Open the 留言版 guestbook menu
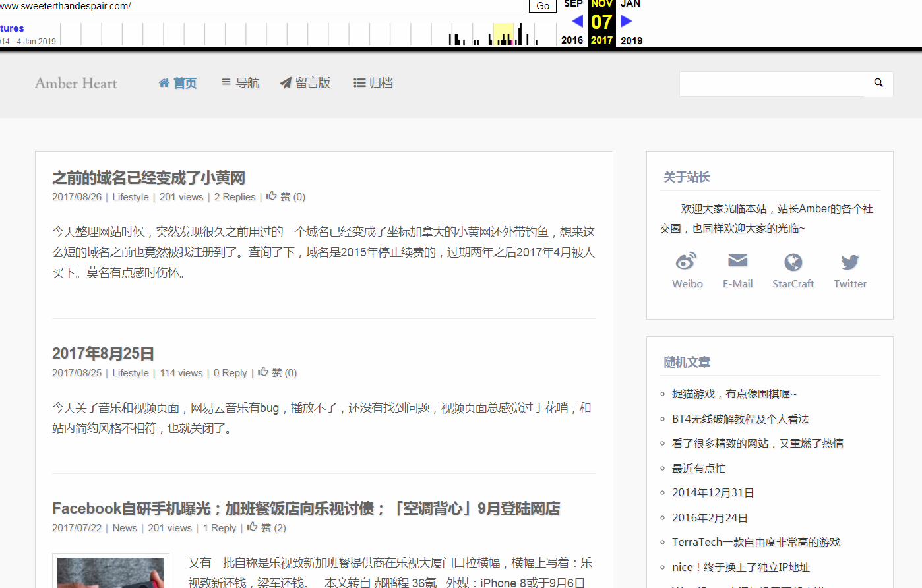This screenshot has width=922, height=588. 305,83
